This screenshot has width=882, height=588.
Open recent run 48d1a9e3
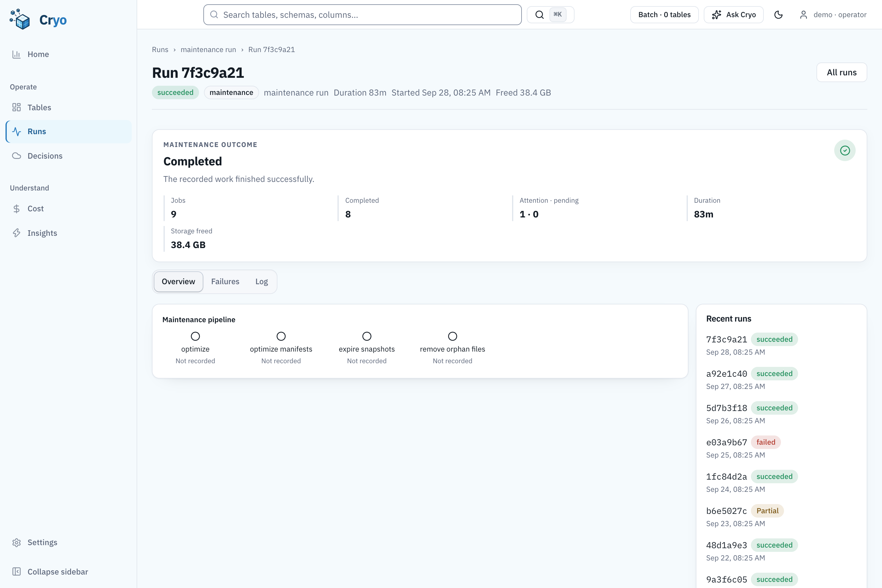[726, 545]
